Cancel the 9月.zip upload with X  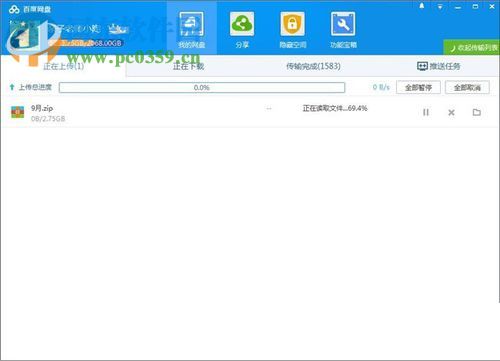pyautogui.click(x=451, y=113)
